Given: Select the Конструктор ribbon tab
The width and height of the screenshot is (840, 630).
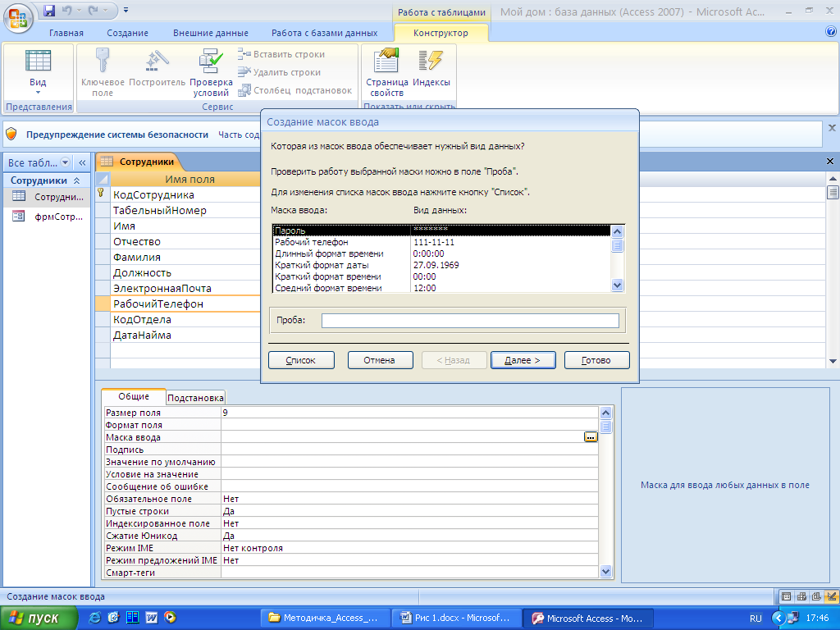Looking at the screenshot, I should click(x=441, y=33).
